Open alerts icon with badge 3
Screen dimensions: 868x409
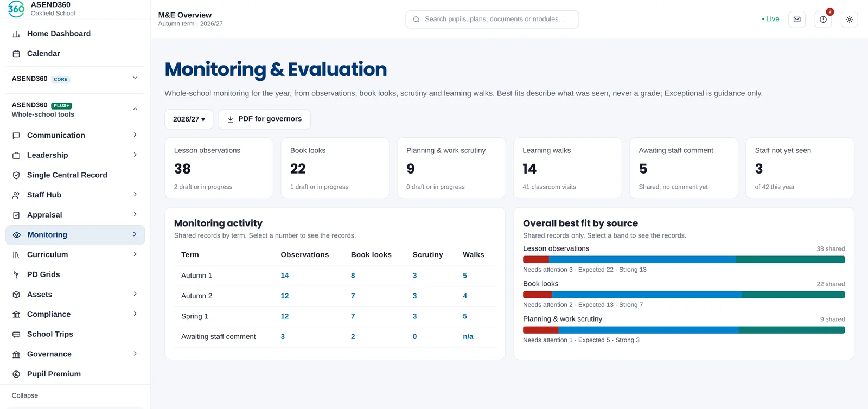[x=823, y=19]
